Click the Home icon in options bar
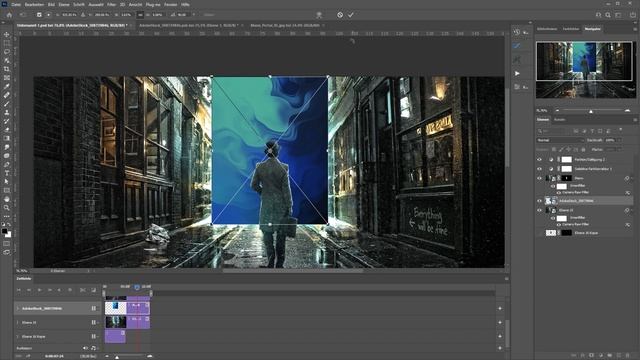 click(9, 15)
